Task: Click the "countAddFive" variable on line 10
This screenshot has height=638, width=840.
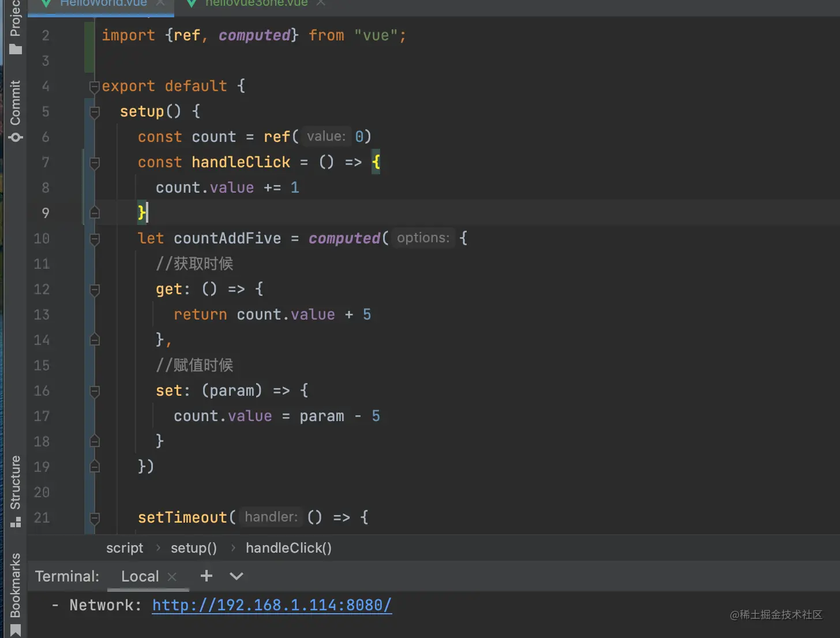Action: pos(227,239)
